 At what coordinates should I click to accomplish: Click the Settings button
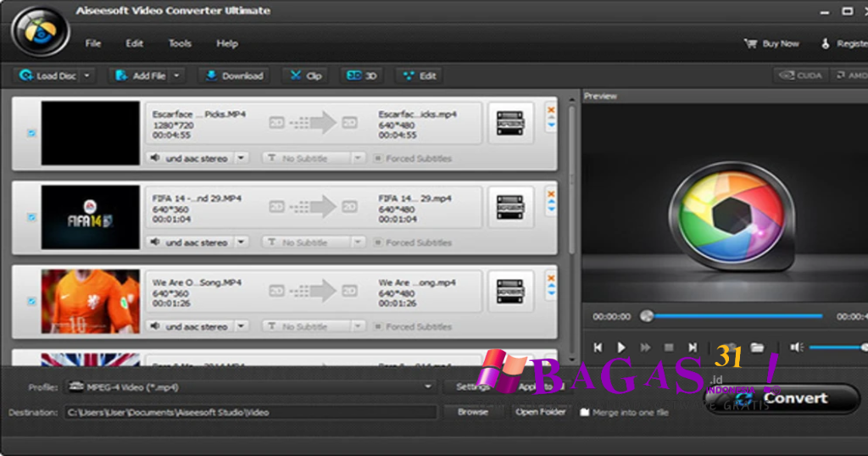(x=472, y=386)
